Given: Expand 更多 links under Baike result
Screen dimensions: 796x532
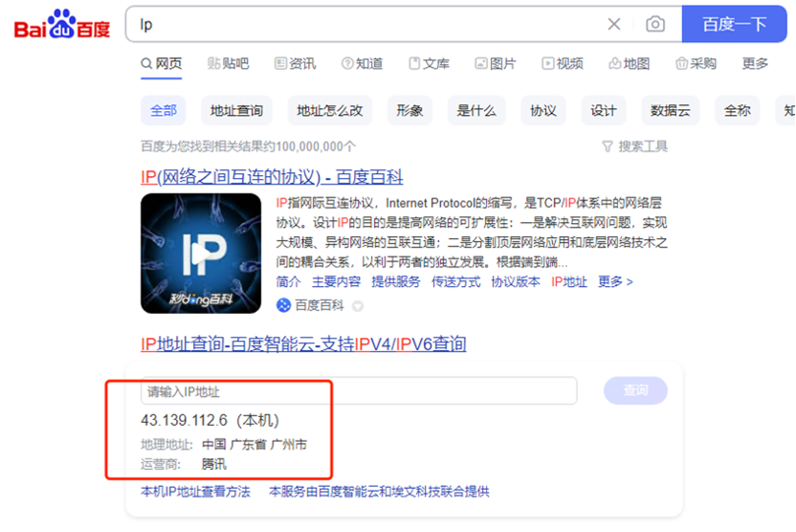Looking at the screenshot, I should coord(615,281).
